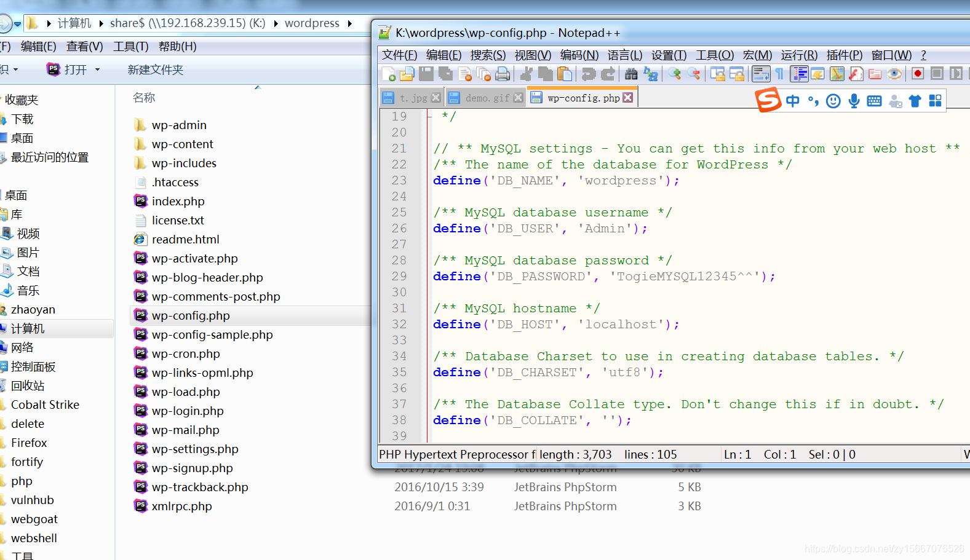Click the Save All toolbar icon

tap(445, 74)
